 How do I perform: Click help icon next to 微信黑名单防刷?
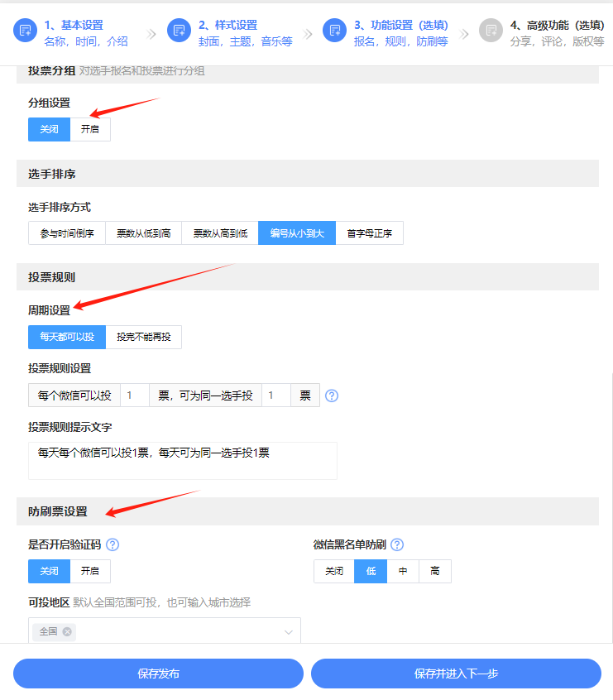point(397,544)
